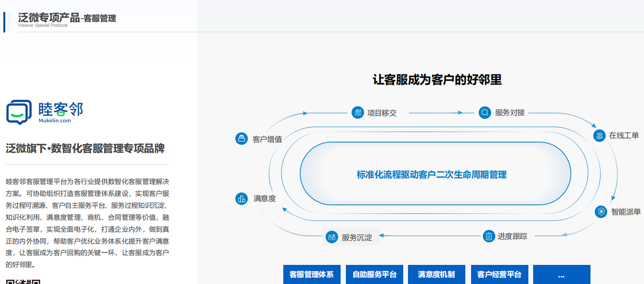Click the 客户经营平台 button
The width and height of the screenshot is (644, 284).
[x=500, y=274]
